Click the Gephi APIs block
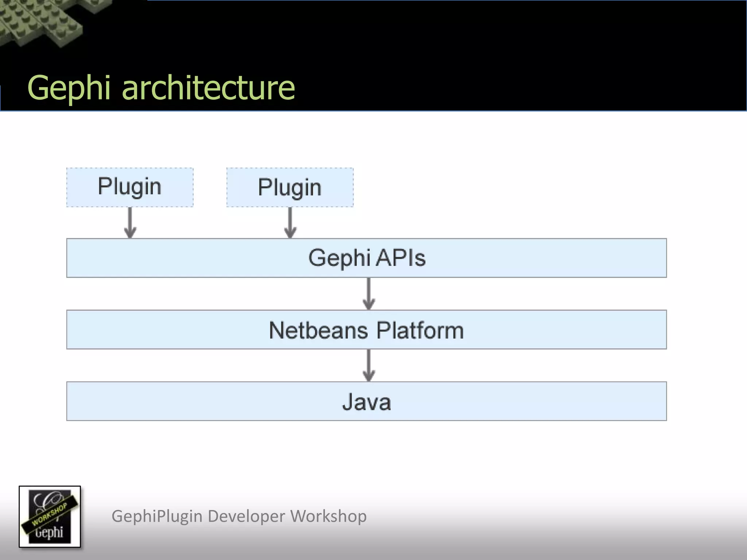Viewport: 747px width, 560px height. (x=367, y=258)
